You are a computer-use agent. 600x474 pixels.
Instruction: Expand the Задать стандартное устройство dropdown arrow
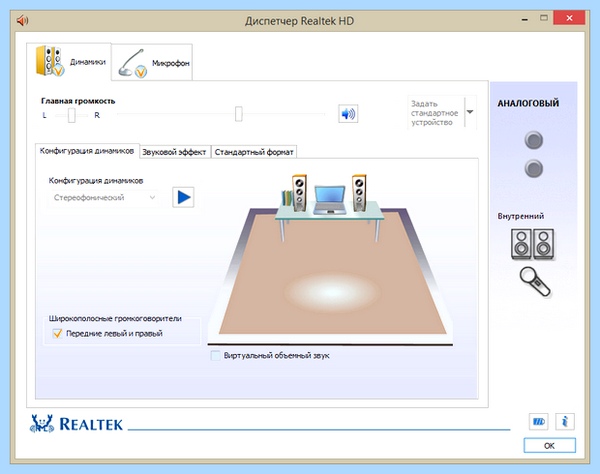(470, 112)
